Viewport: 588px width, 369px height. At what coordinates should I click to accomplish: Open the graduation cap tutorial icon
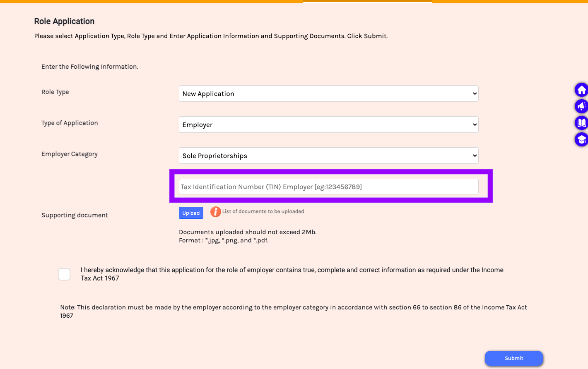[x=581, y=139]
